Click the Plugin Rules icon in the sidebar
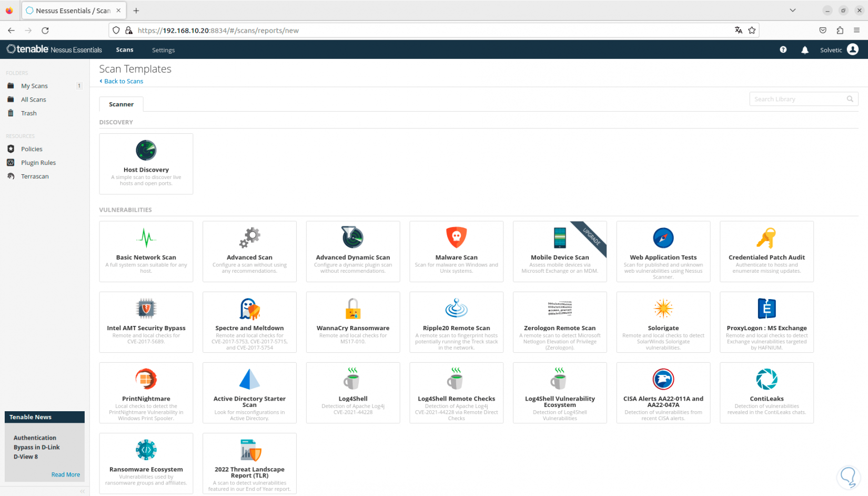 (x=11, y=163)
